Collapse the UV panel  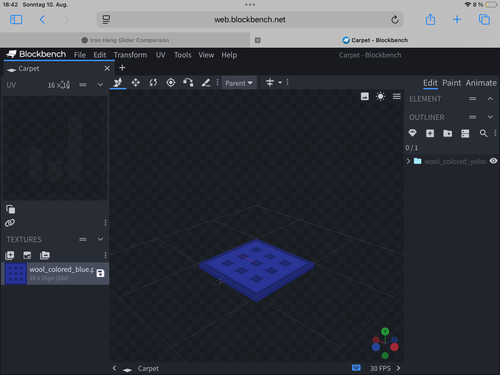pos(100,85)
